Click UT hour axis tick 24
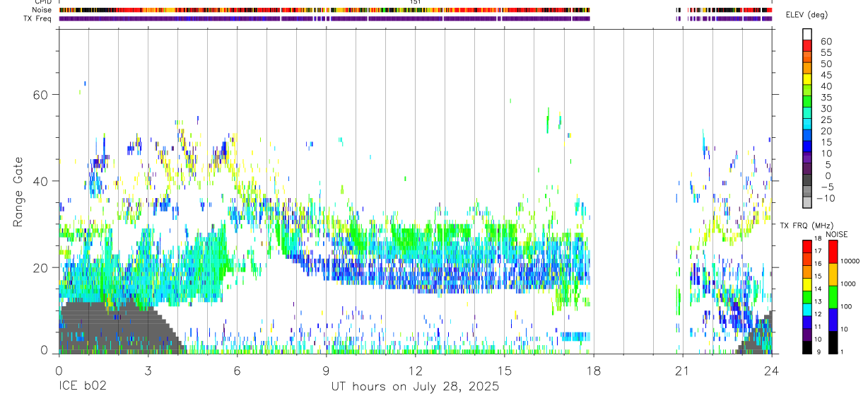Viewport: 868px width, 401px height. pos(772,370)
